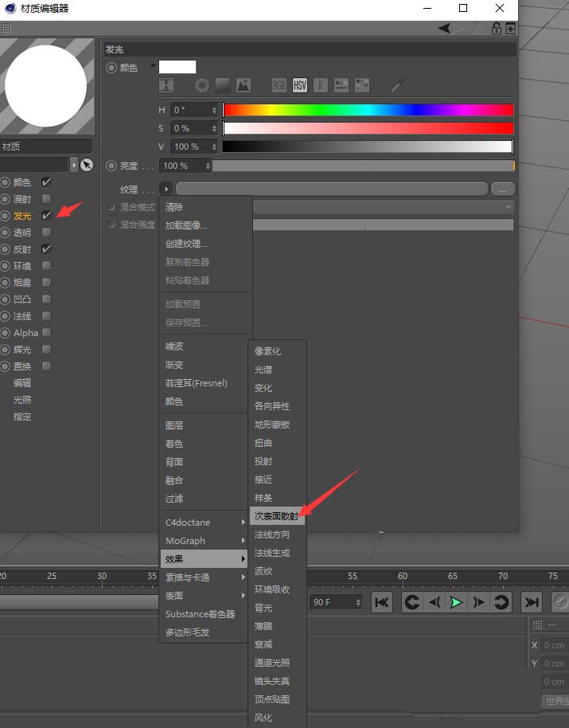Step to the previous frame
This screenshot has height=728, width=569.
tap(434, 602)
